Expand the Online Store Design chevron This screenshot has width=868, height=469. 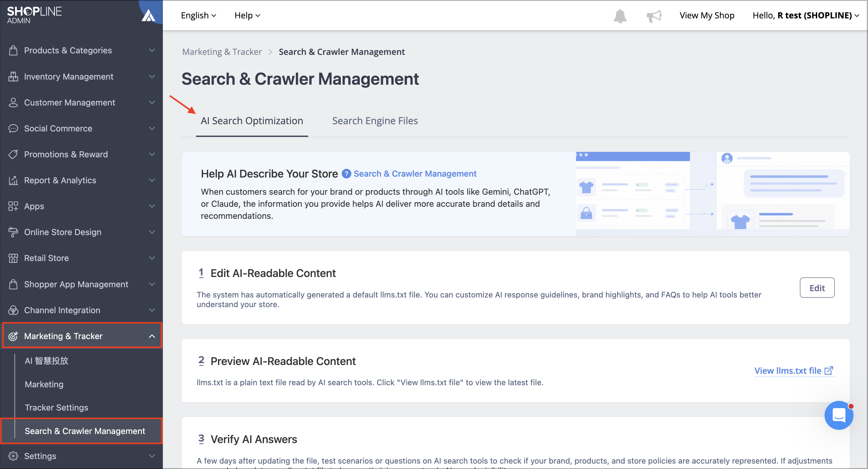(x=152, y=232)
